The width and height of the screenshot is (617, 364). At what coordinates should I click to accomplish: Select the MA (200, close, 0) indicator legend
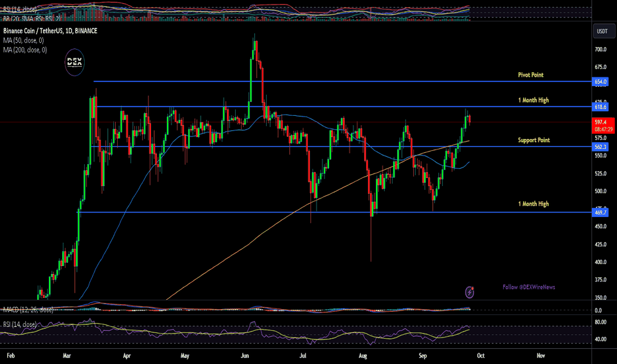25,50
